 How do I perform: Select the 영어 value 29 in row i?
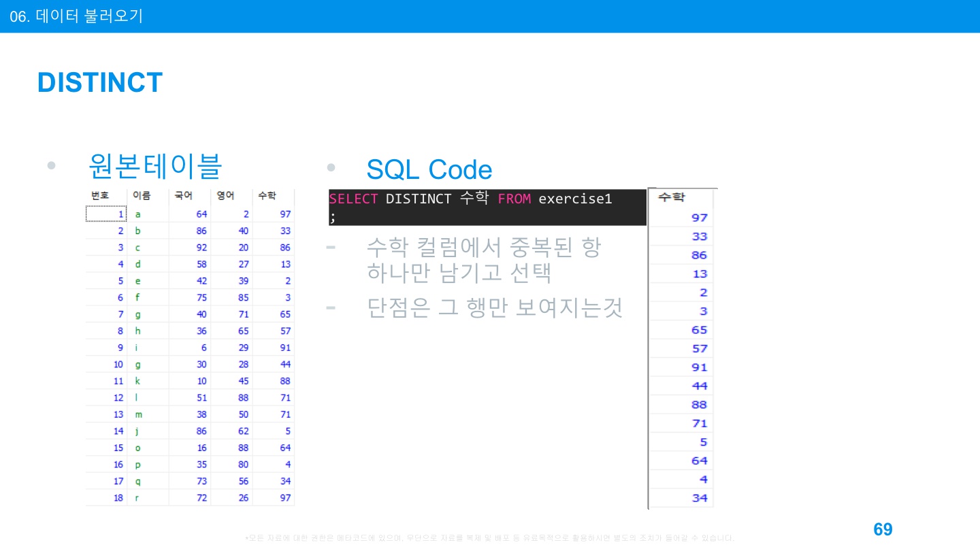(x=244, y=348)
